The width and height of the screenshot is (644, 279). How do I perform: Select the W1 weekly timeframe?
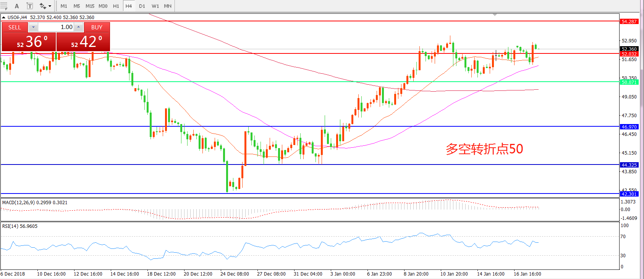[155, 6]
